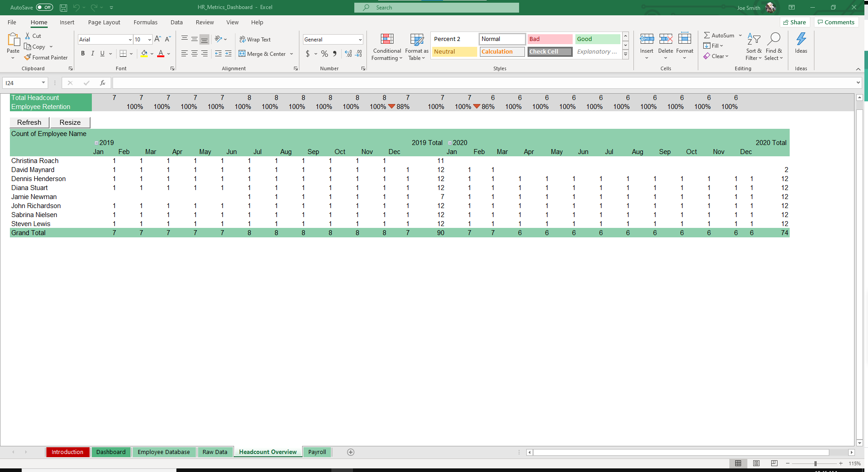Open the Page Layout ribbon tab
868x472 pixels.
[104, 23]
